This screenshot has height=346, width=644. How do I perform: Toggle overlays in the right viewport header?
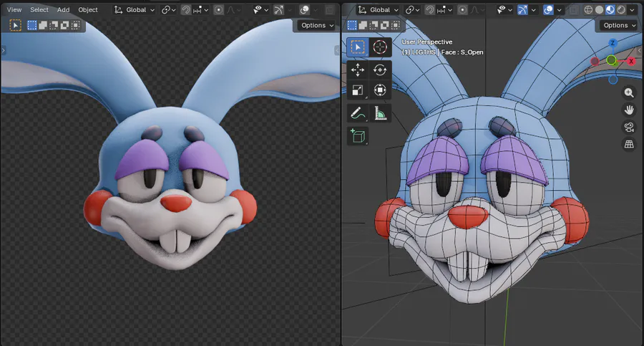coord(549,10)
